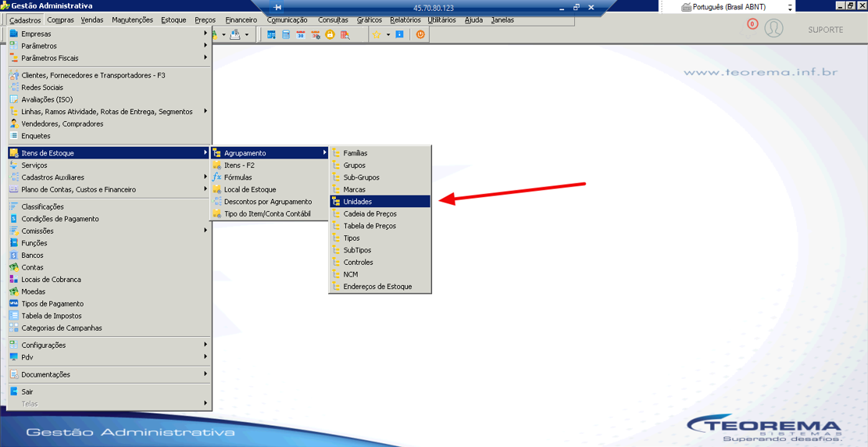Select Grupos menu entry

380,165
